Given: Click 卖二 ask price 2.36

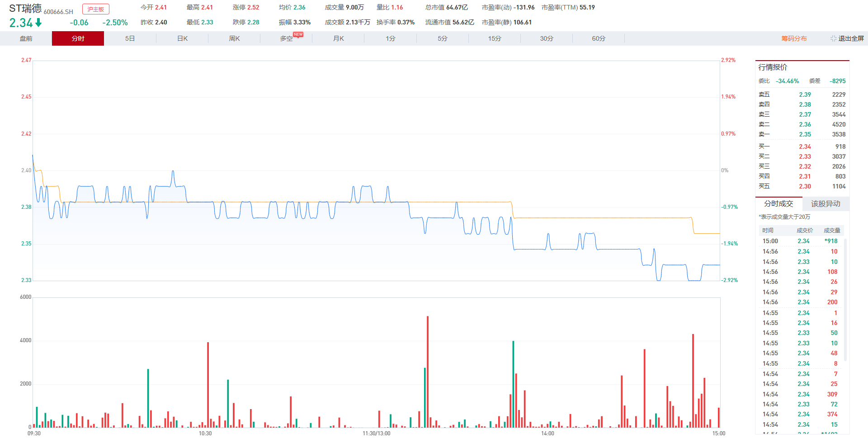Looking at the screenshot, I should pos(805,124).
